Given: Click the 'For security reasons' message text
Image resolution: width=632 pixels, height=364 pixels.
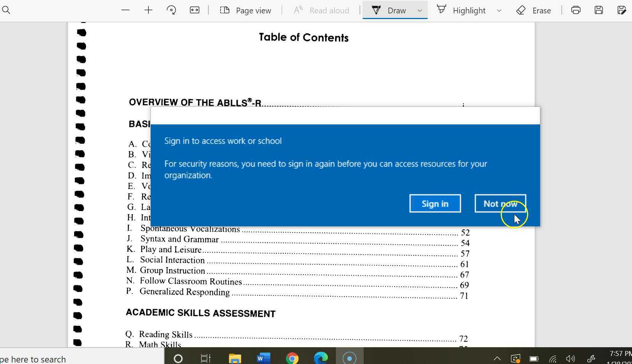Looking at the screenshot, I should pyautogui.click(x=326, y=169).
